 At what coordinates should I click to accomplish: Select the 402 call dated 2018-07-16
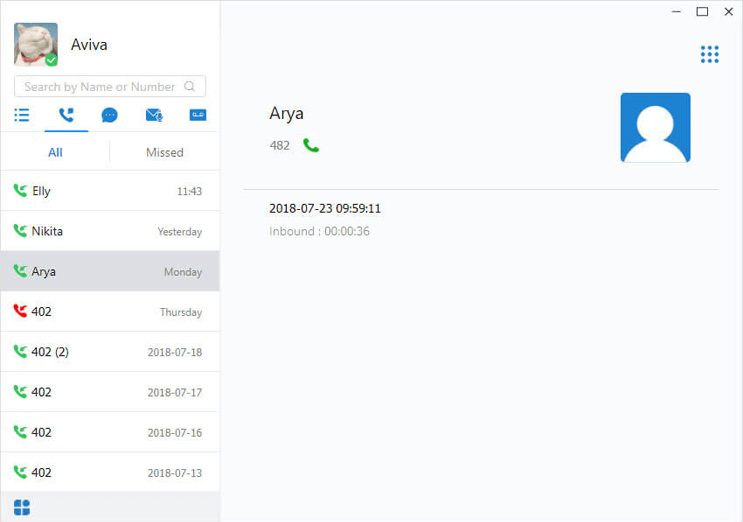(110, 432)
